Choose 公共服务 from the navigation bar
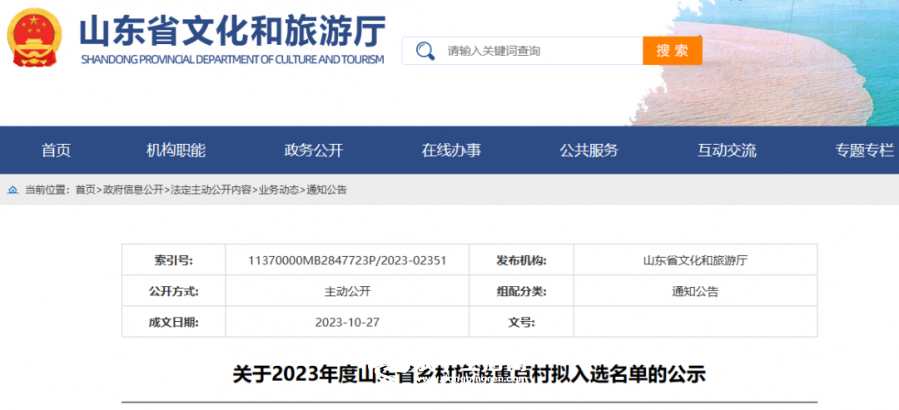The width and height of the screenshot is (899, 410). click(589, 150)
